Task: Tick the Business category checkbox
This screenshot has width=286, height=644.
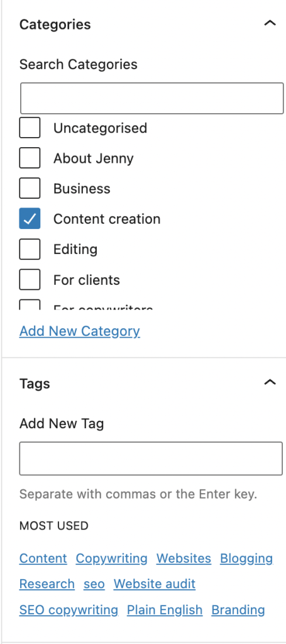Action: (x=30, y=189)
